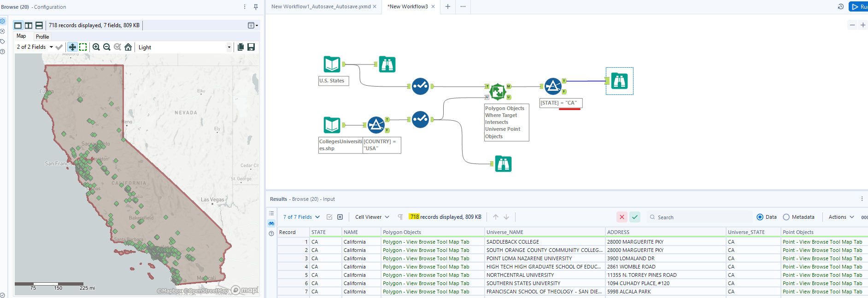Click the save map icon
Viewport: 868px width, 298px height.
coord(251,47)
